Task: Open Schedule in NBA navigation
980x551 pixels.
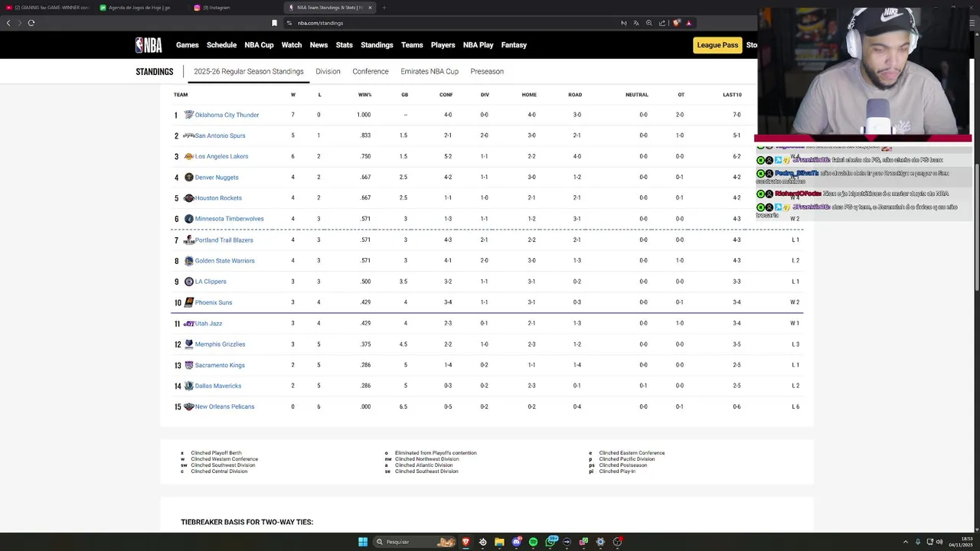Action: pyautogui.click(x=221, y=45)
